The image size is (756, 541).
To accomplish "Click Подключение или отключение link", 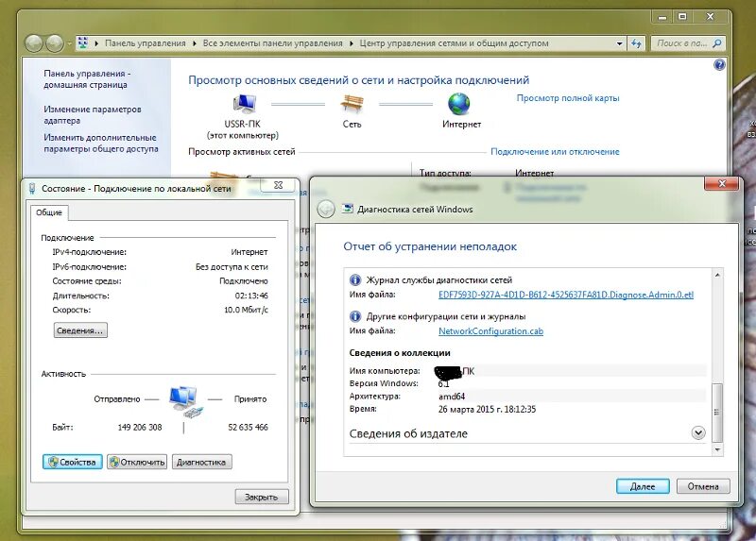I will coord(555,151).
